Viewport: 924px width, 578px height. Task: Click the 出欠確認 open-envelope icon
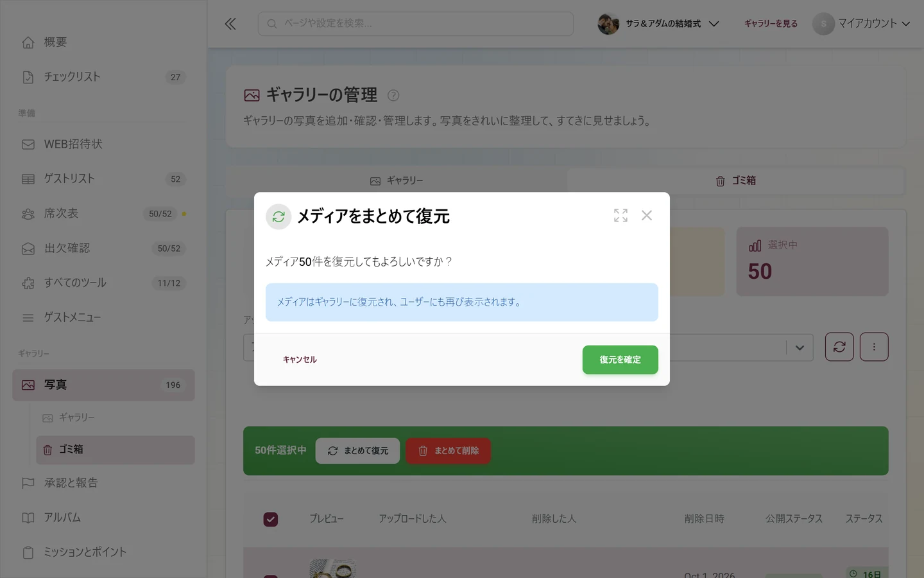28,249
